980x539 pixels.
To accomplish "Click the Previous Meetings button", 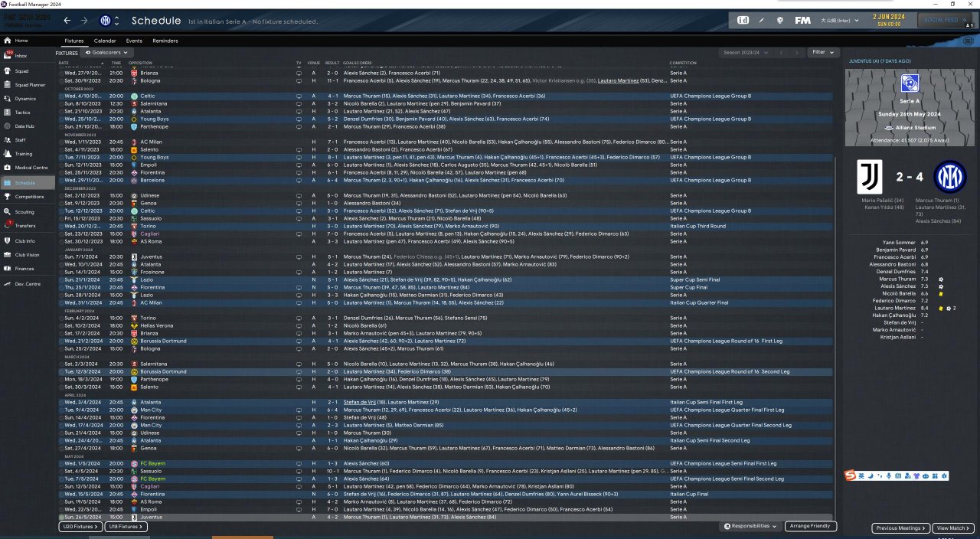I will [900, 528].
